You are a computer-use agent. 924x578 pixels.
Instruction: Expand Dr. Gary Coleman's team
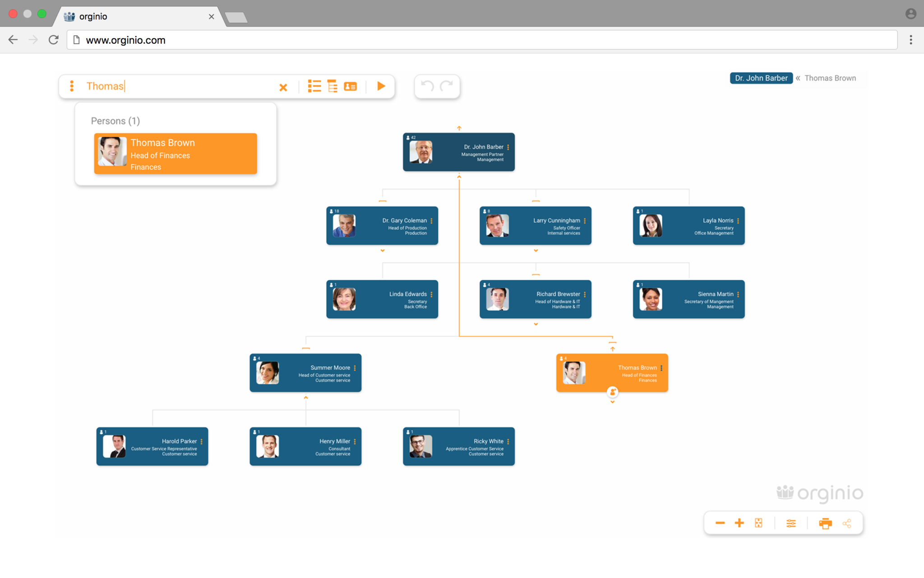pyautogui.click(x=382, y=250)
